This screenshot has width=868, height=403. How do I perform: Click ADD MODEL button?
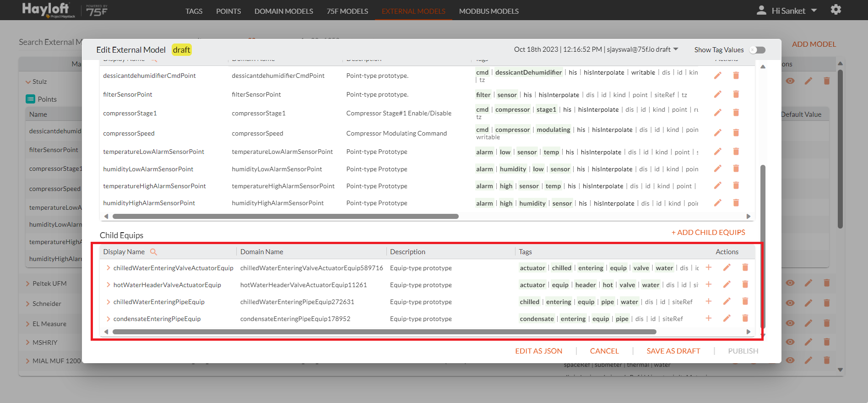point(814,44)
